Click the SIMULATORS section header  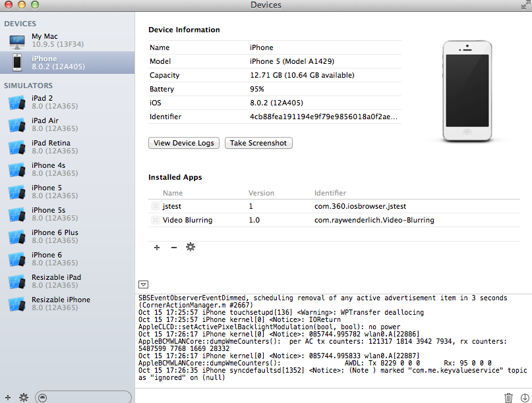pos(28,86)
